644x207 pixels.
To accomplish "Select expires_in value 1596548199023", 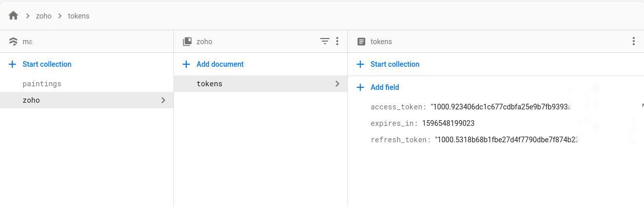I will coord(448,123).
